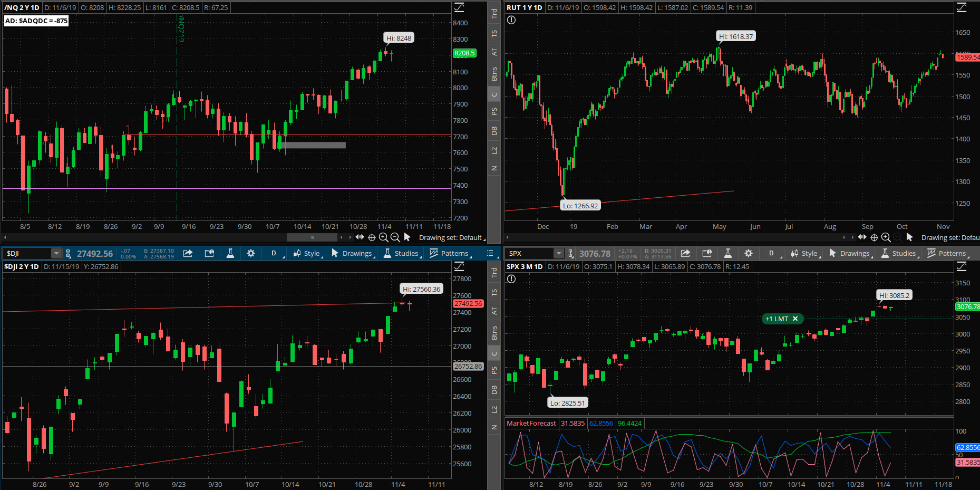Toggle the L2 side panel beside the /NQ chart
This screenshot has width=980, height=490.
pyautogui.click(x=494, y=150)
